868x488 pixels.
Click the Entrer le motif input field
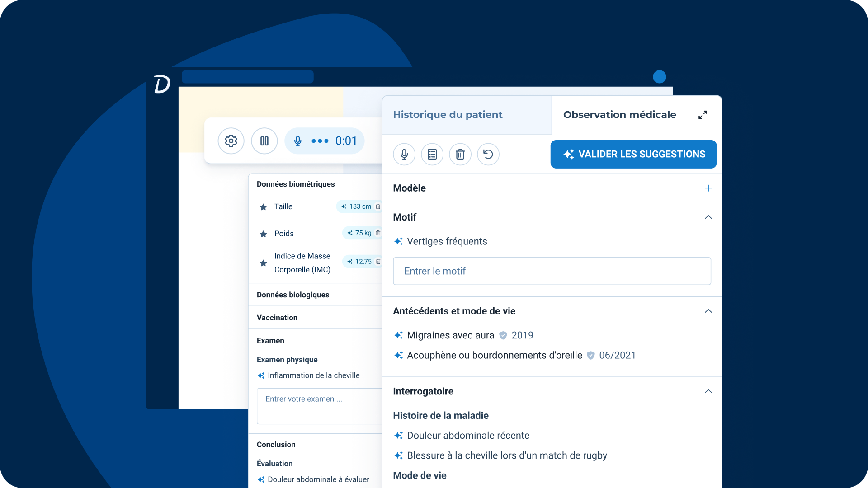552,271
